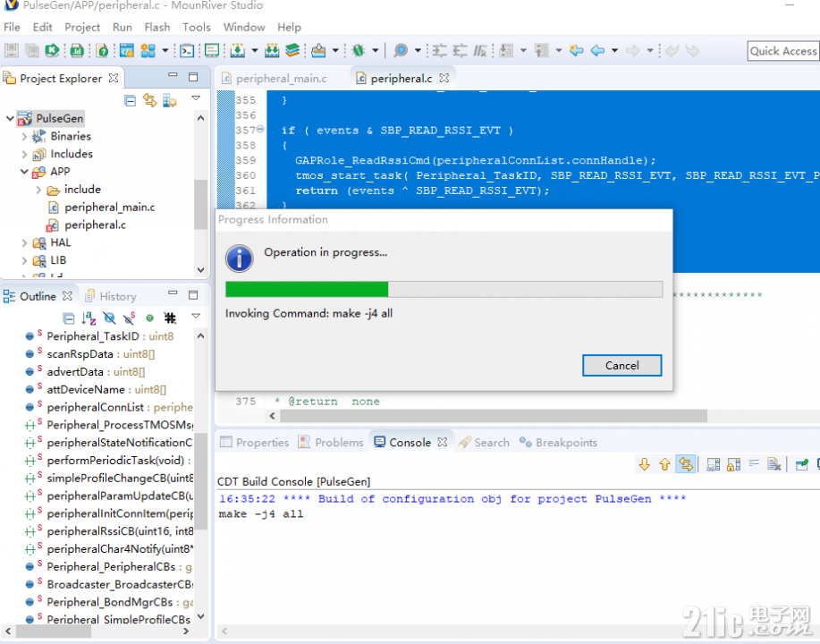Click the Build project icon

coord(238,51)
